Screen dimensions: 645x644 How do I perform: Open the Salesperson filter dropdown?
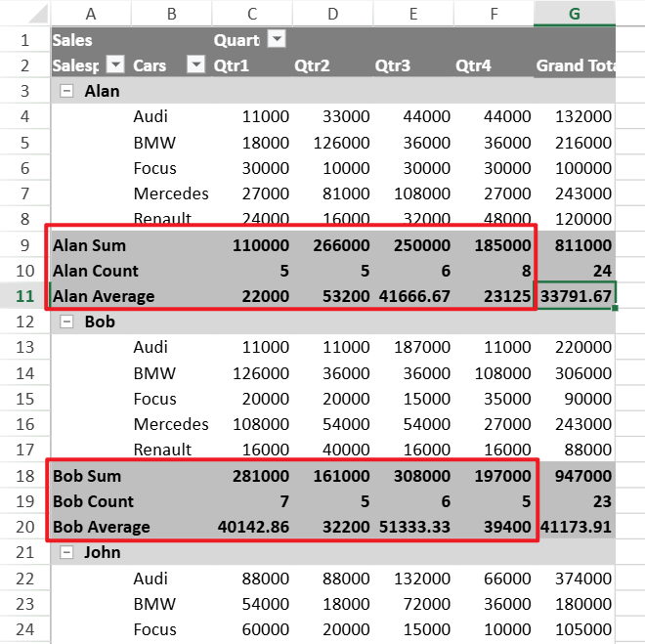point(115,64)
